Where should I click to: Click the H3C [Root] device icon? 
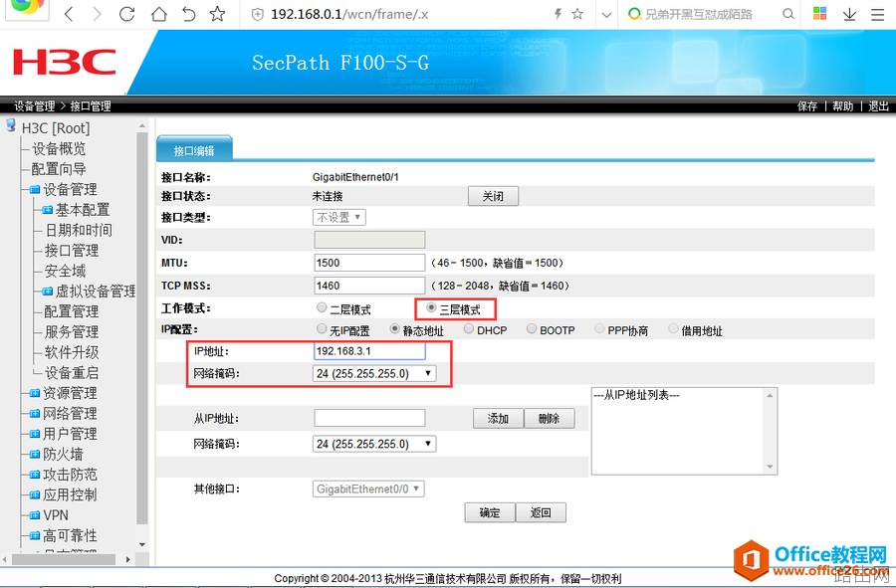pos(11,125)
